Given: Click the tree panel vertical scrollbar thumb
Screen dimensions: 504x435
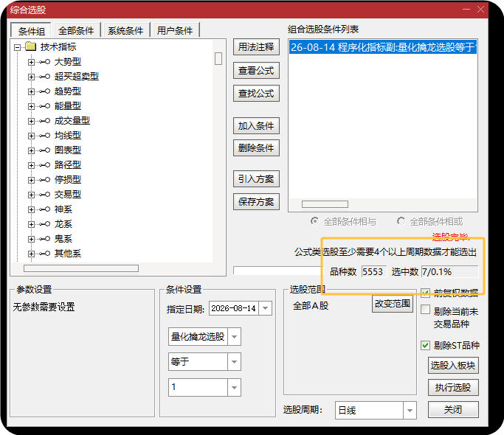Looking at the screenshot, I should click(x=218, y=58).
